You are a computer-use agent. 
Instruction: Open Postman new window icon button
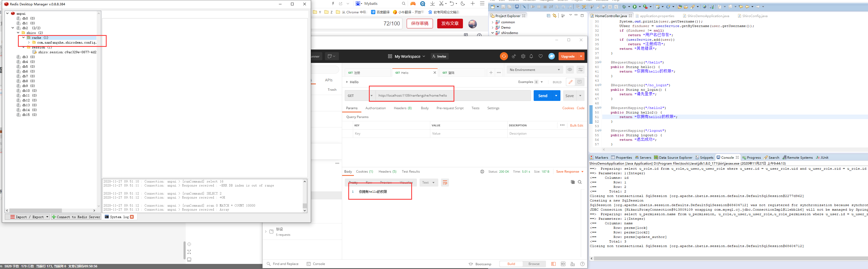click(332, 56)
